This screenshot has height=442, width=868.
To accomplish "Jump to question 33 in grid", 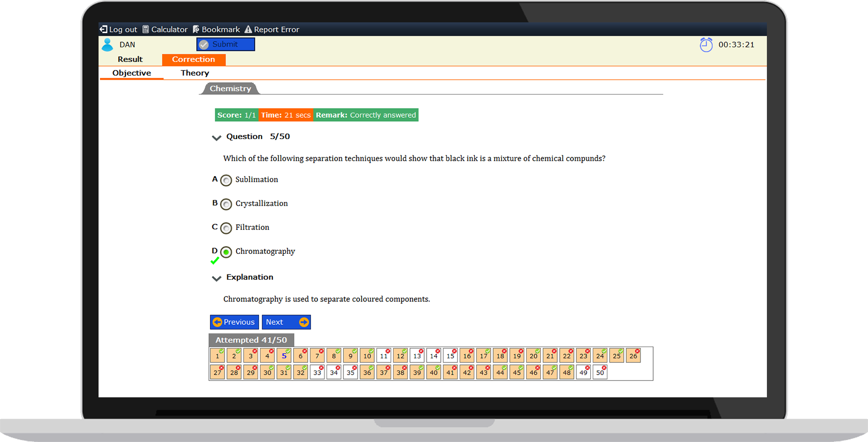I will 317,372.
